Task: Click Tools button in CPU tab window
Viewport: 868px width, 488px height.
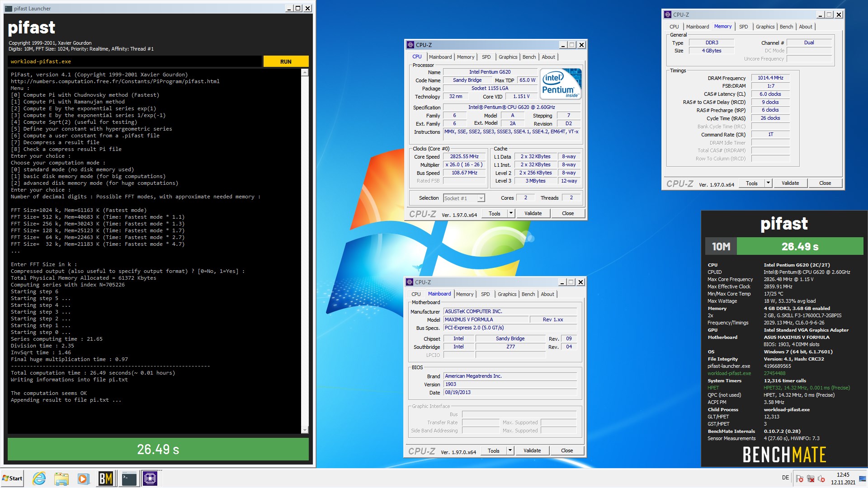Action: [x=495, y=213]
